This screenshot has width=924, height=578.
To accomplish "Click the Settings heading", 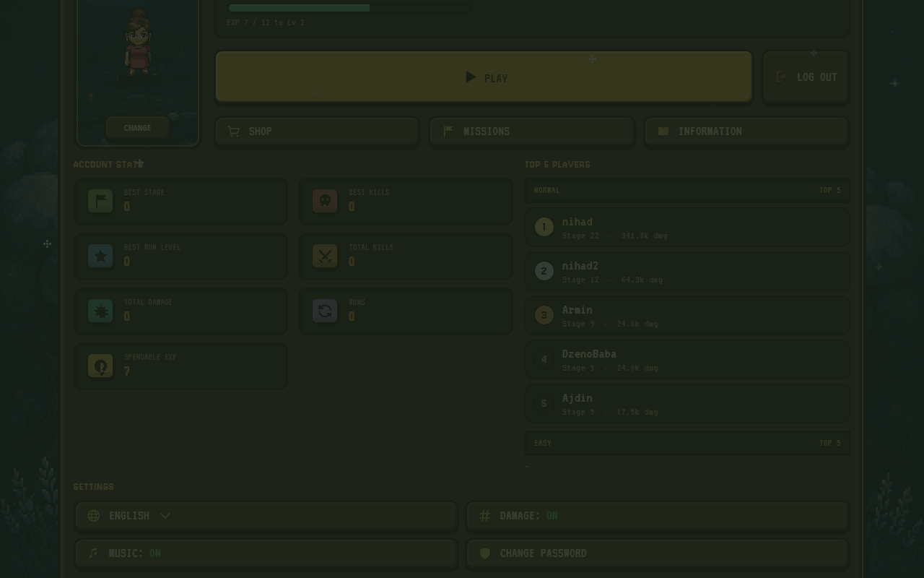I will [93, 486].
